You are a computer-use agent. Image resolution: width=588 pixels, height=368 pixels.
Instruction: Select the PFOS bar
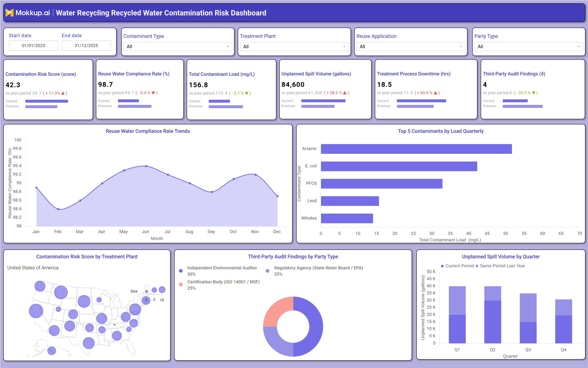coord(381,184)
